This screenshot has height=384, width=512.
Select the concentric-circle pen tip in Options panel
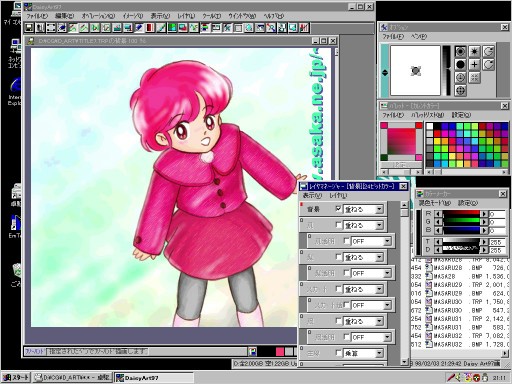(460, 51)
